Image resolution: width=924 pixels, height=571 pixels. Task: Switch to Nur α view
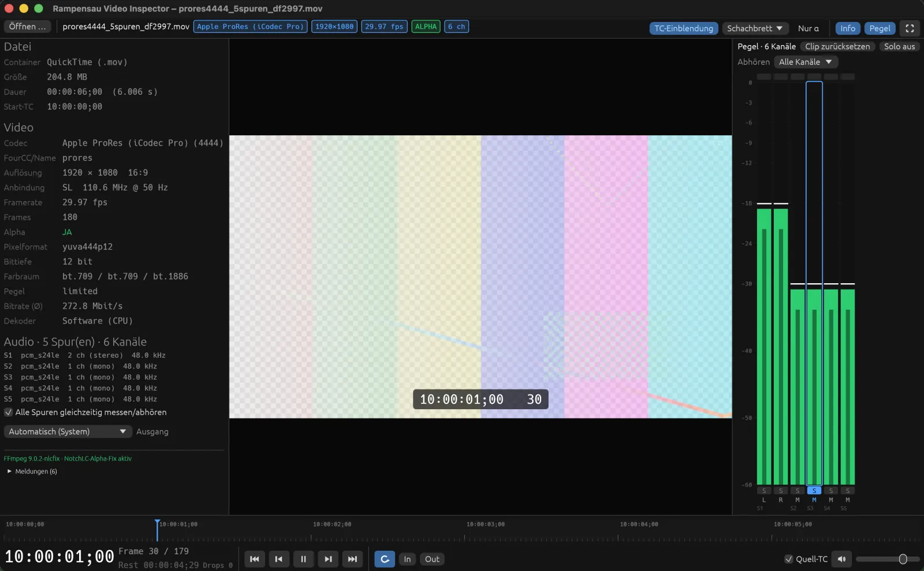point(808,28)
